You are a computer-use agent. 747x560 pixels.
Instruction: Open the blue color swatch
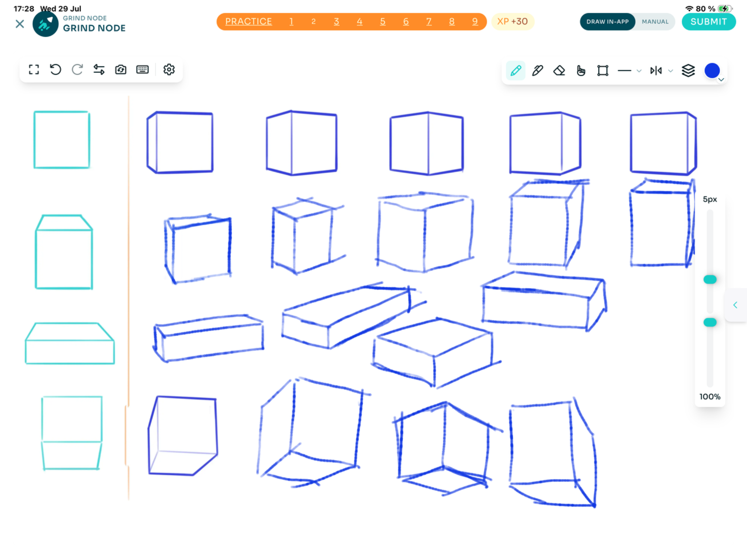[x=712, y=70]
